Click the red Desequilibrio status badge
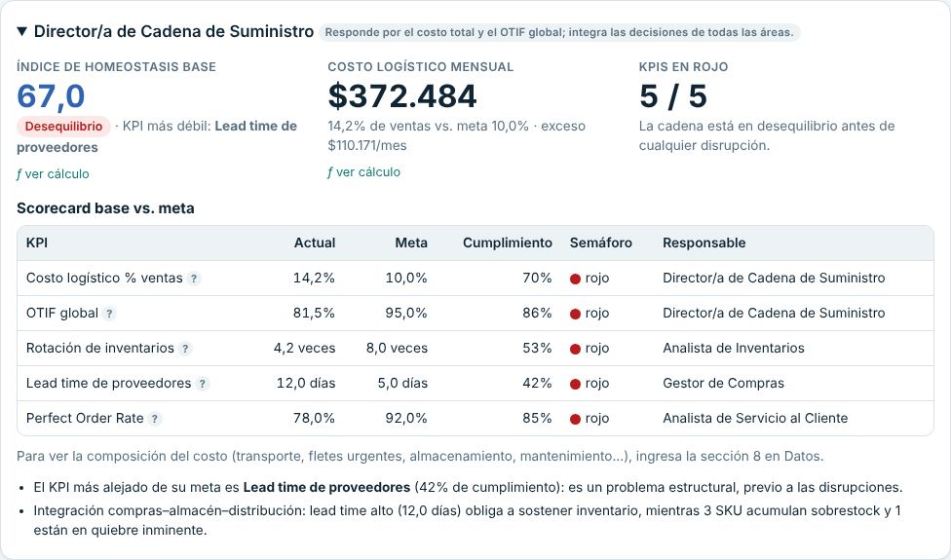Screen dimensions: 951x560 (x=63, y=127)
